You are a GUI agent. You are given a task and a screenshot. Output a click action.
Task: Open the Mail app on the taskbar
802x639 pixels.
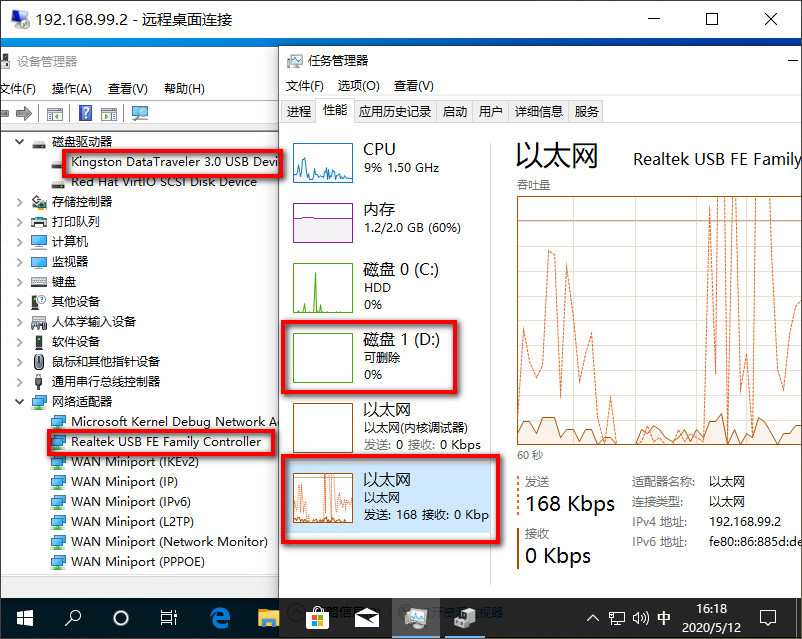click(365, 617)
